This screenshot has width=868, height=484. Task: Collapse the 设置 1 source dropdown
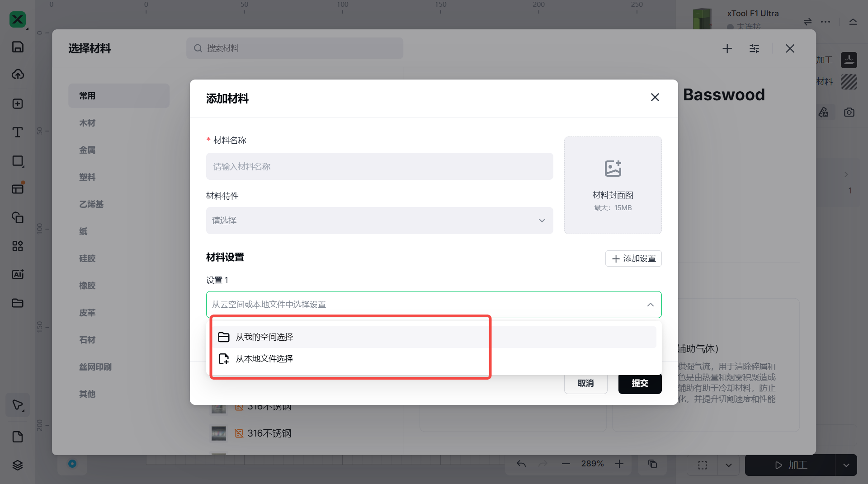[x=650, y=305]
